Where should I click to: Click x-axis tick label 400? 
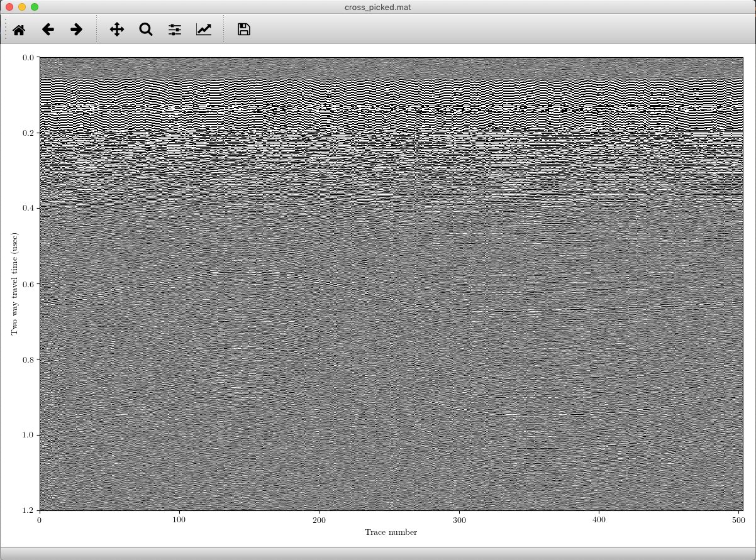point(599,520)
